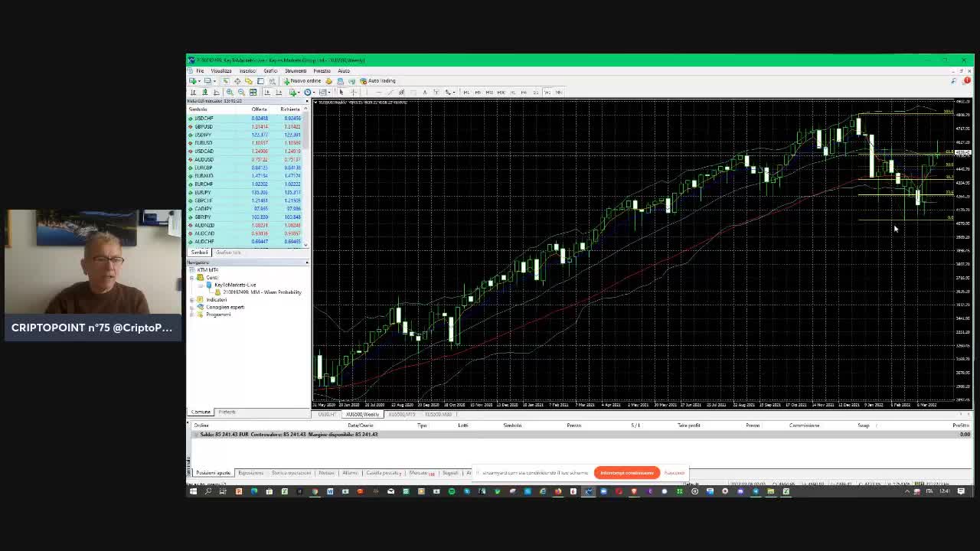Screen dimensions: 980x551
Task: Select the bar chart type icon
Action: (x=193, y=92)
